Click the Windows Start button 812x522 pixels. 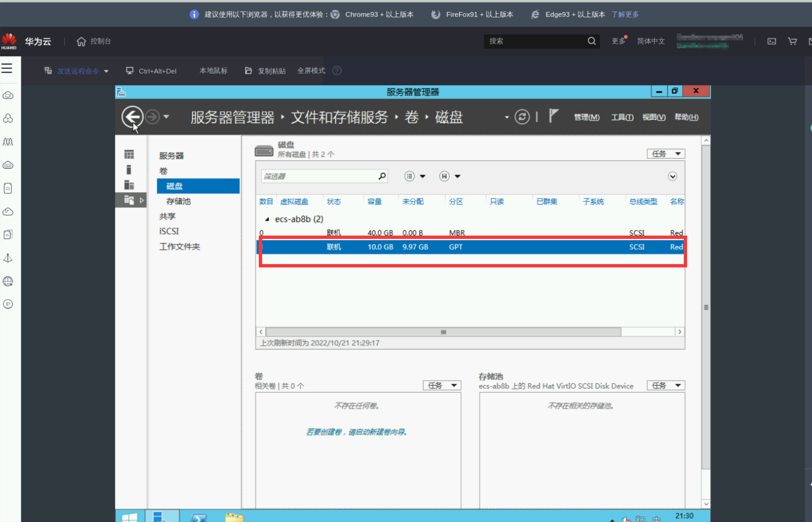click(x=129, y=517)
